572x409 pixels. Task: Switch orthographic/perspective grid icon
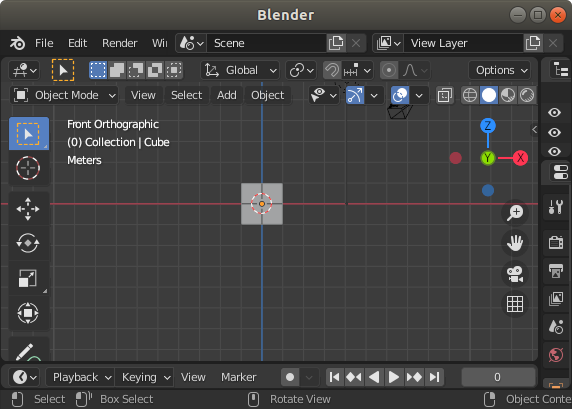(x=515, y=304)
